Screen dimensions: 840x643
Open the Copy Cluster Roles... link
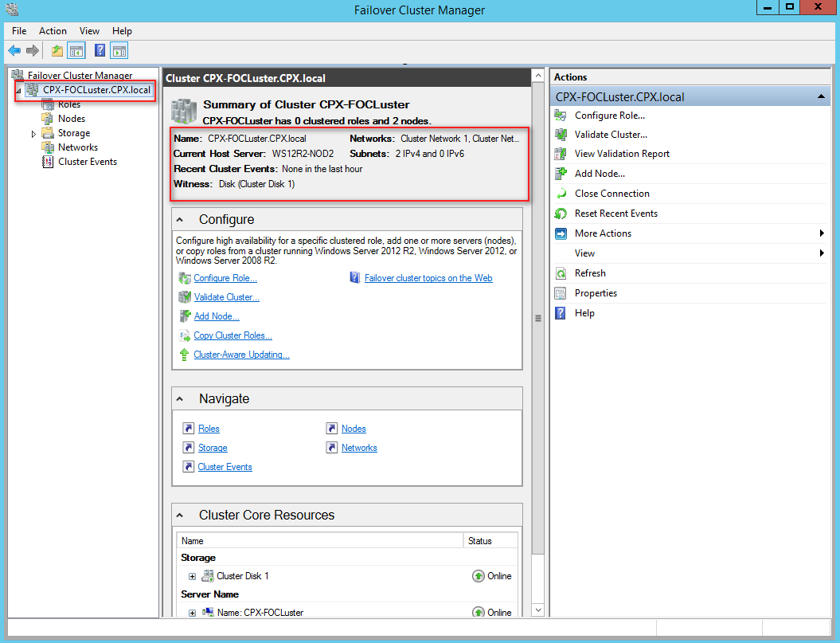pyautogui.click(x=233, y=335)
